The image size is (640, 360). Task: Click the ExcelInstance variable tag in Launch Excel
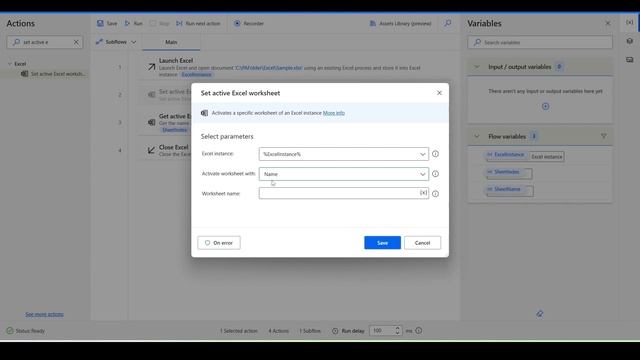[196, 74]
